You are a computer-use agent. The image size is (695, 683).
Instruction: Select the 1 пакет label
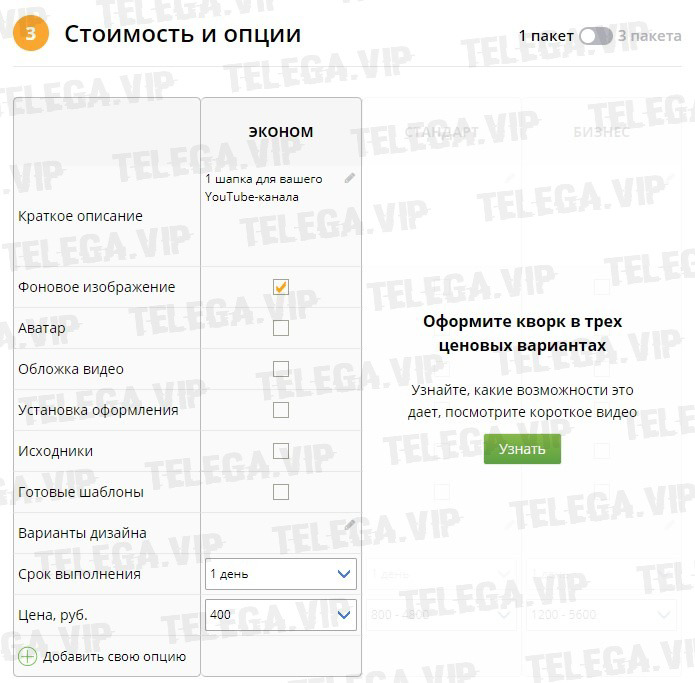(x=546, y=36)
